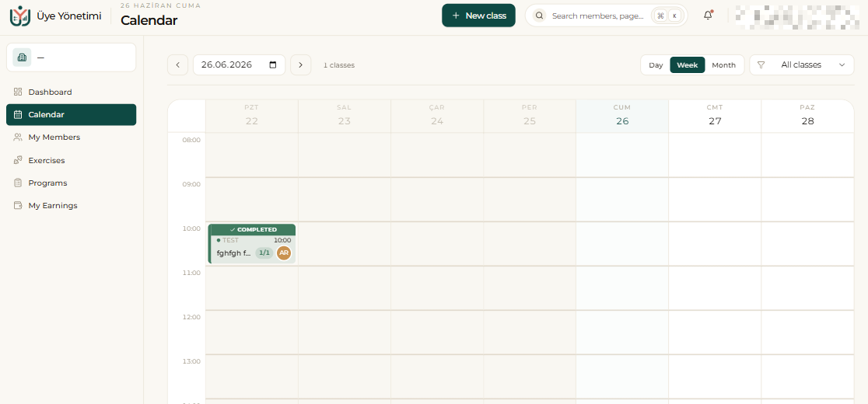Switch to Day view
Screen dimensions: 868x404
pos(656,64)
